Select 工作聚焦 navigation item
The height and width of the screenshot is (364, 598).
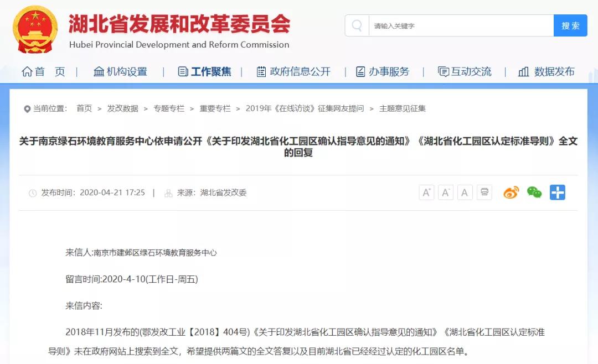(x=204, y=71)
